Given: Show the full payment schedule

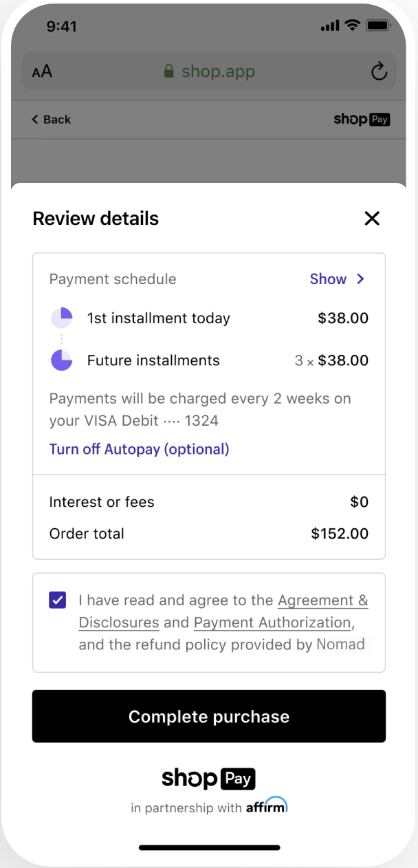Looking at the screenshot, I should (328, 279).
